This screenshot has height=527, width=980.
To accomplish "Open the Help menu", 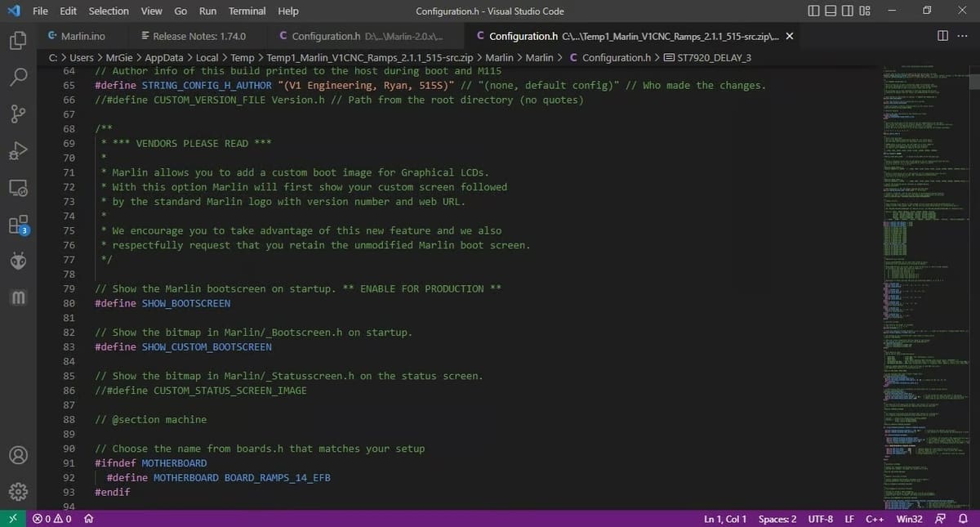I will tap(287, 11).
